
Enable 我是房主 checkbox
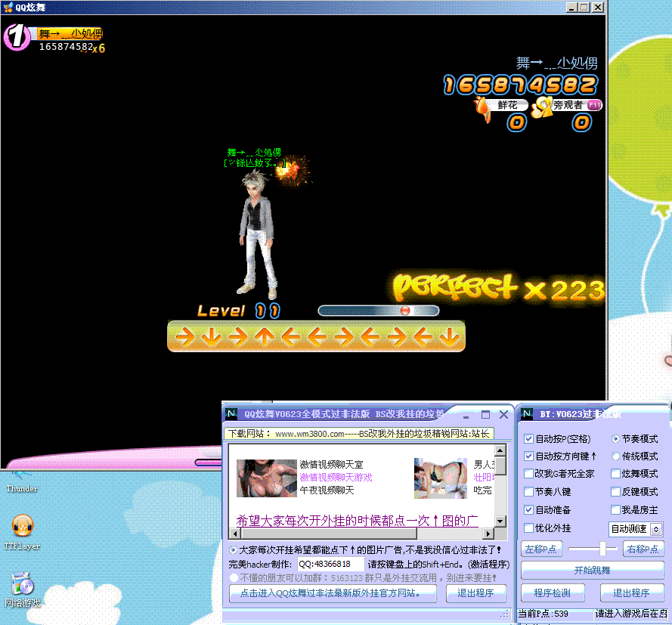[615, 510]
